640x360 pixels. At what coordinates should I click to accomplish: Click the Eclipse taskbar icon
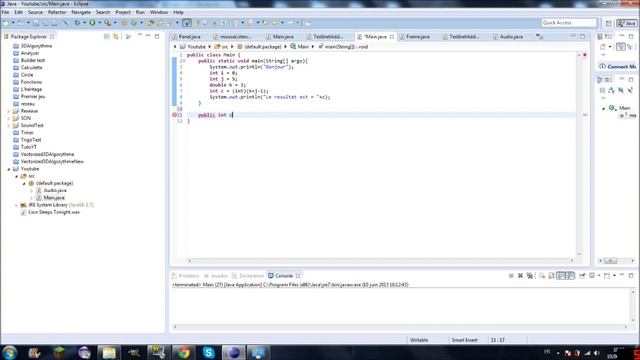pos(233,352)
